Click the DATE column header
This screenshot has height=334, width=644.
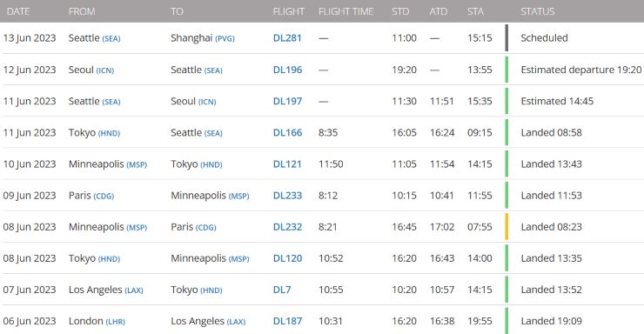click(x=18, y=11)
